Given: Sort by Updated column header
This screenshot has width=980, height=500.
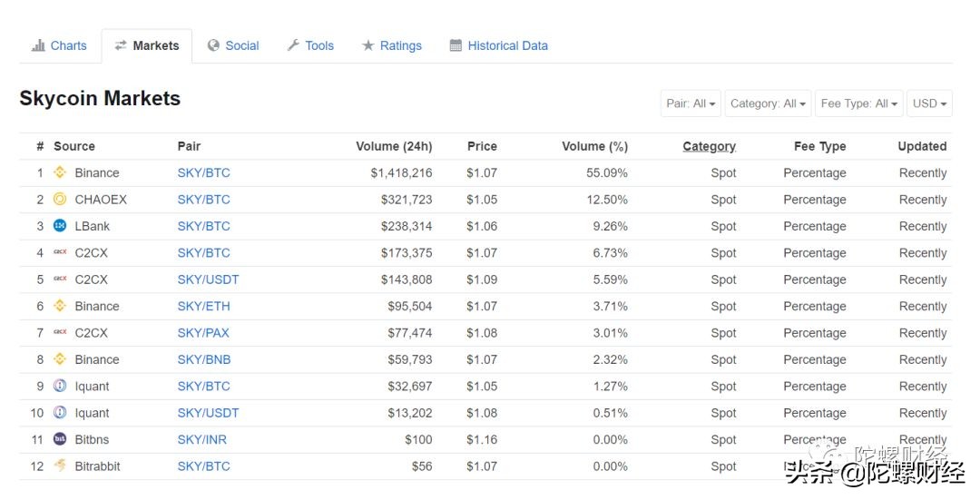Looking at the screenshot, I should point(922,146).
